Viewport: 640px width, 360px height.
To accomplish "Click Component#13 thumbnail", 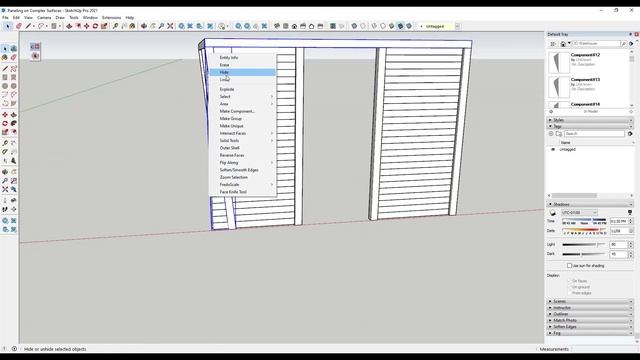I will click(x=559, y=87).
